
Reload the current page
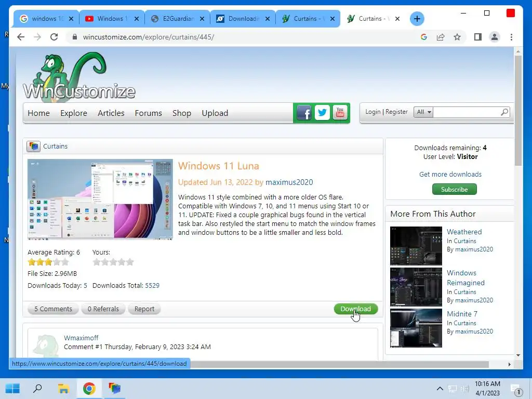54,37
